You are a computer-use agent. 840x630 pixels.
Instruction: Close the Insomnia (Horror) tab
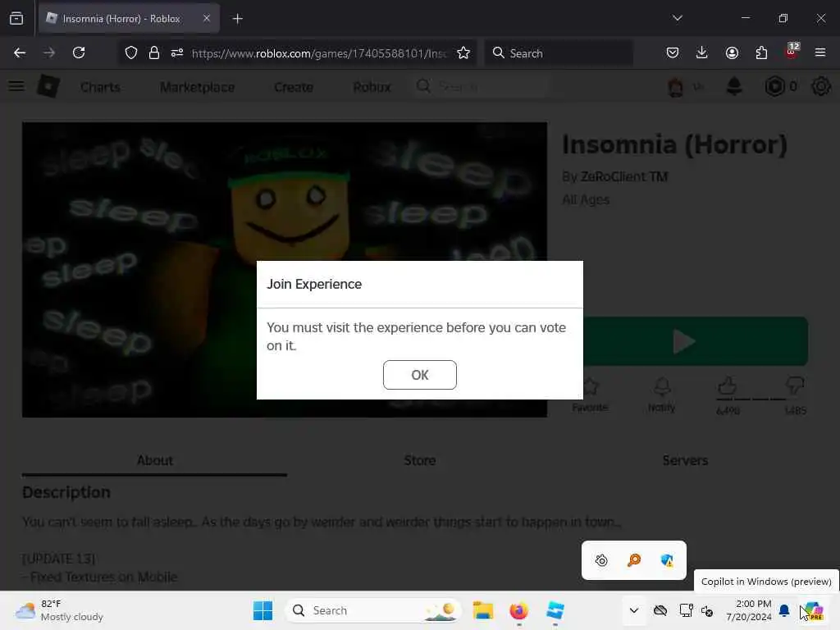[x=206, y=18]
